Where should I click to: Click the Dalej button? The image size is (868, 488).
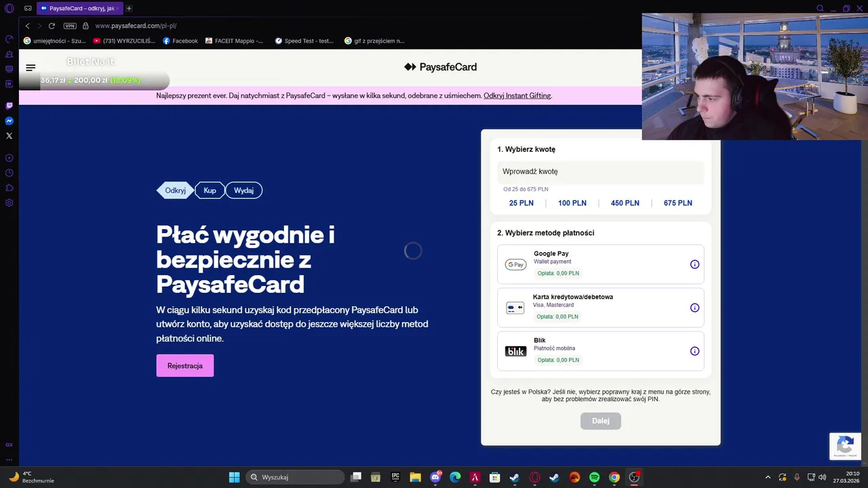tap(601, 421)
